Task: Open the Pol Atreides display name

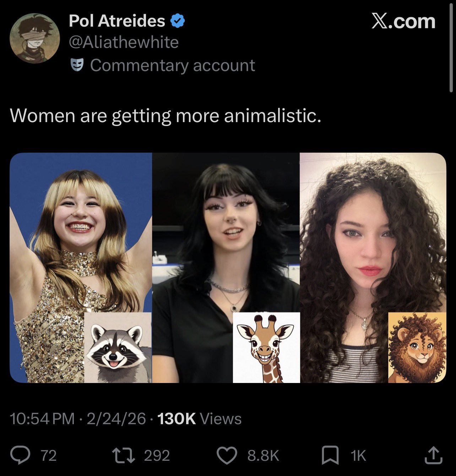Action: pyautogui.click(x=117, y=21)
